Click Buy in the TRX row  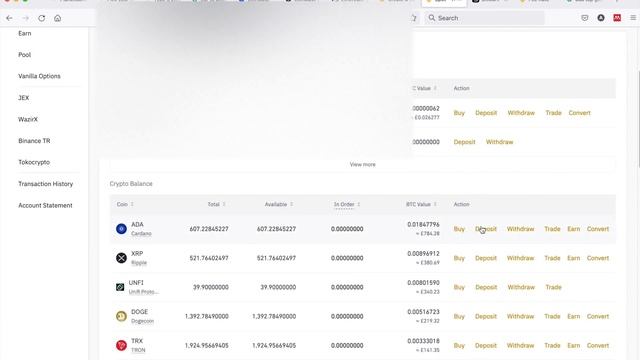click(x=459, y=345)
